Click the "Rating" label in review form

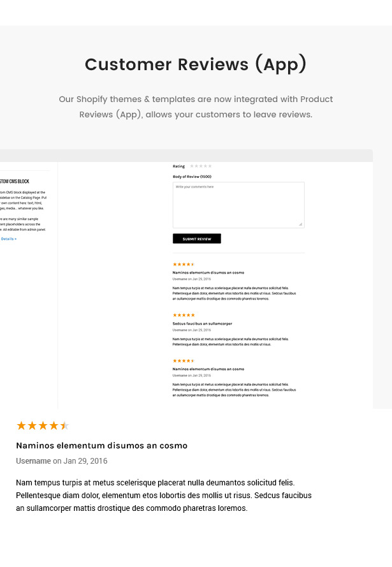click(178, 166)
